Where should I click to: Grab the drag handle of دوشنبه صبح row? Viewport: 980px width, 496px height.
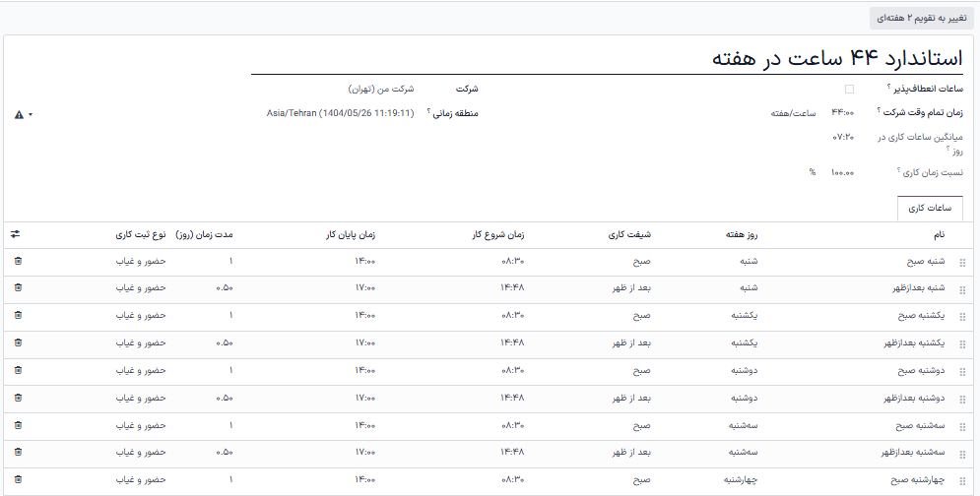click(x=962, y=371)
